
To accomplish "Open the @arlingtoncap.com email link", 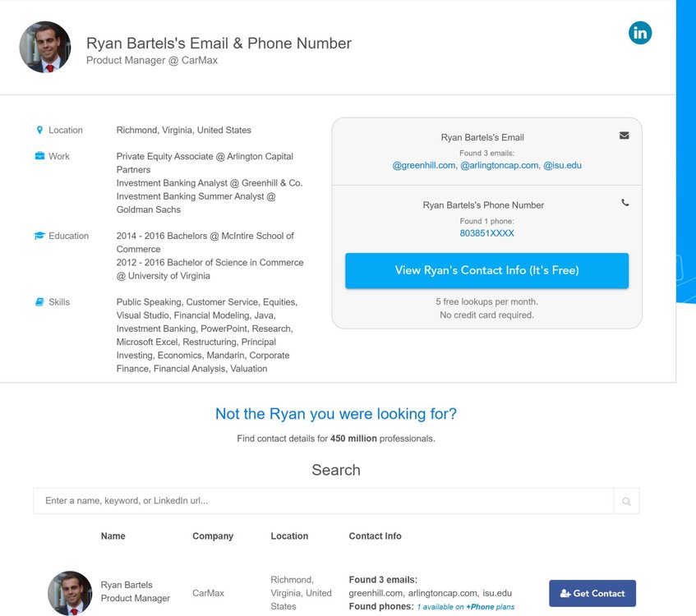I will click(500, 165).
